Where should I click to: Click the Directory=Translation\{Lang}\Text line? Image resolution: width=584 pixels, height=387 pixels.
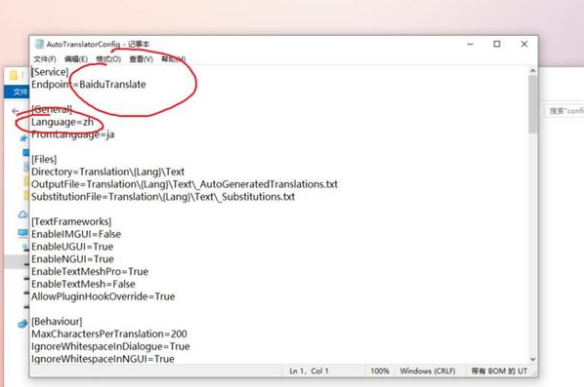108,172
